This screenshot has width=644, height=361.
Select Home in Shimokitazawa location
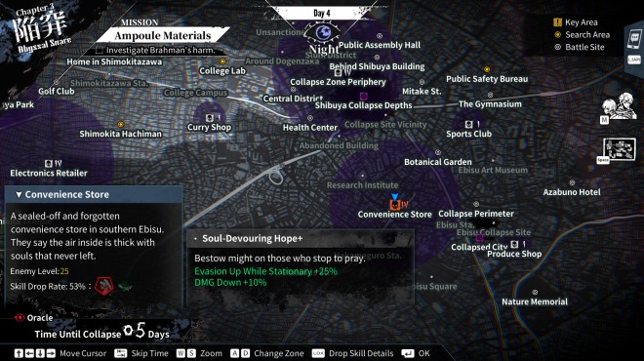[114, 61]
